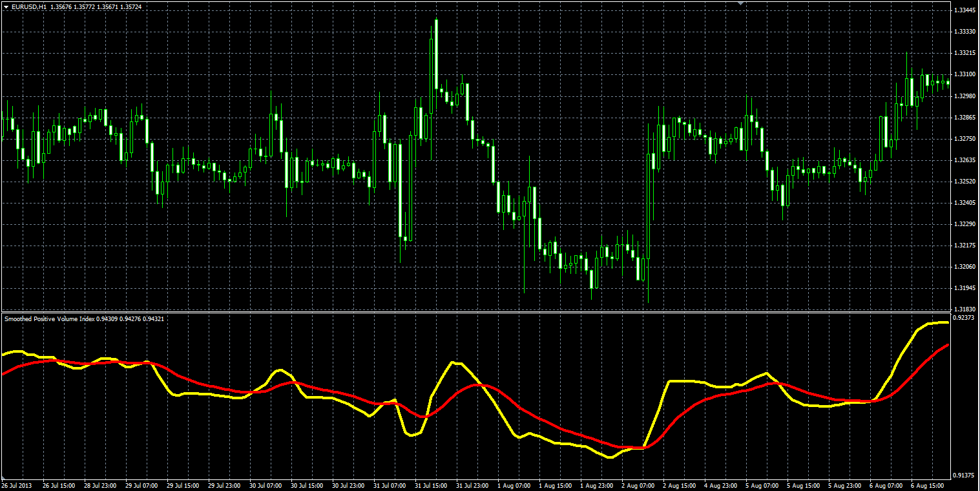This screenshot has width=980, height=491.
Task: Click the small triangle beside EURUSD,H1 title
Action: (6, 6)
